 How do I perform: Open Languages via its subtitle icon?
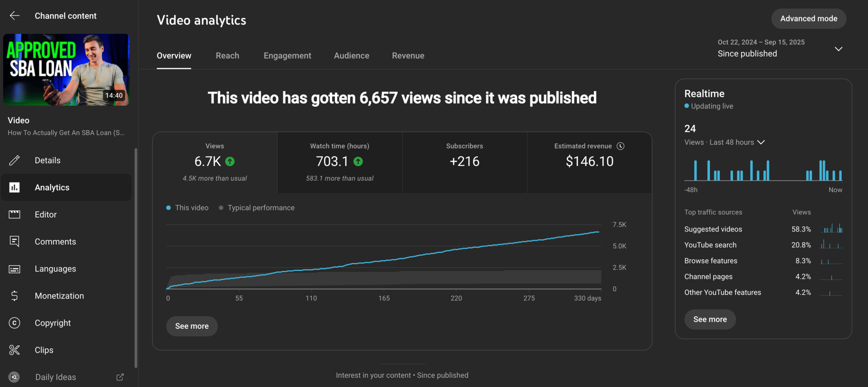[14, 269]
